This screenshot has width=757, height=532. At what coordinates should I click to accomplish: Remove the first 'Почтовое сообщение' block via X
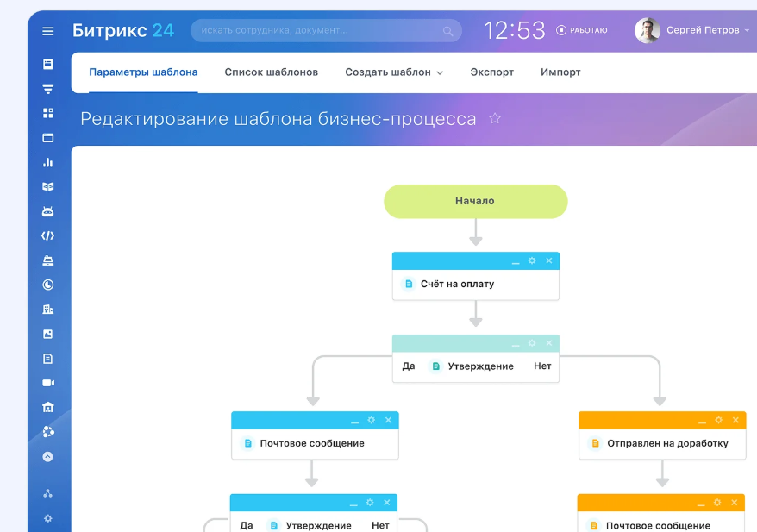coord(388,420)
